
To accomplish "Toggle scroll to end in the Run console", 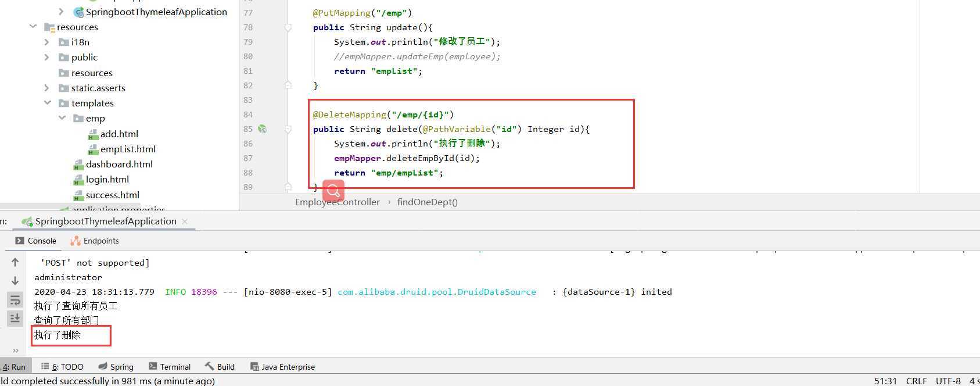I will click(x=15, y=318).
